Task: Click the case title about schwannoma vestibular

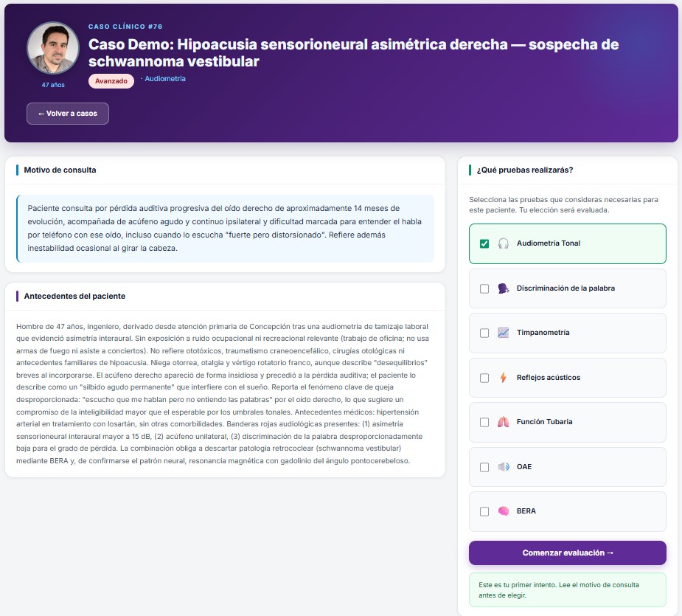Action: coord(353,52)
